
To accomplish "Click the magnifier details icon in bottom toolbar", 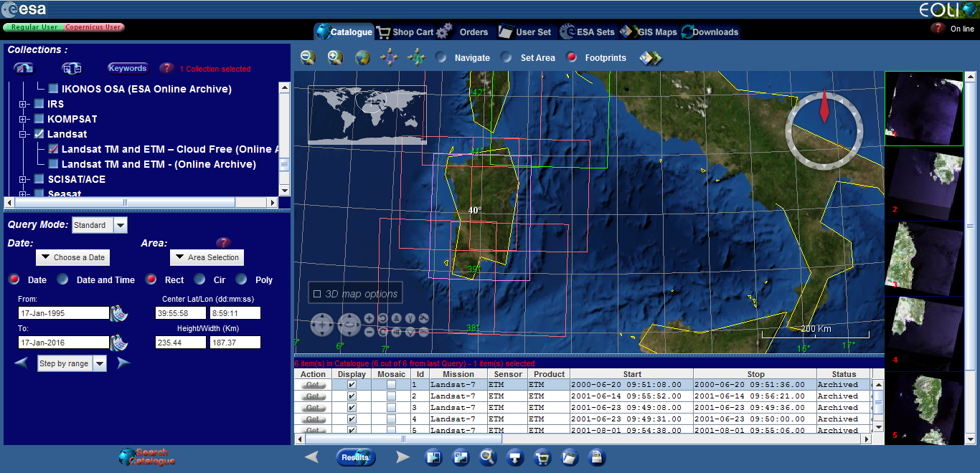I will (488, 457).
